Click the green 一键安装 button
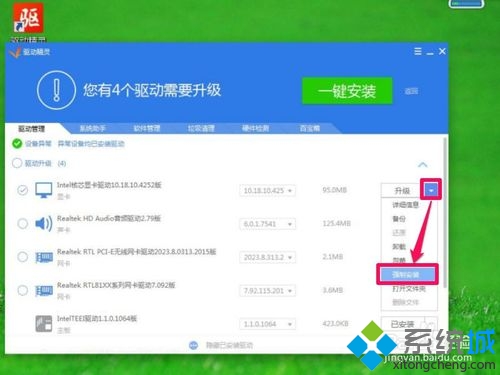Viewport: 500px width, 375px height. [347, 91]
